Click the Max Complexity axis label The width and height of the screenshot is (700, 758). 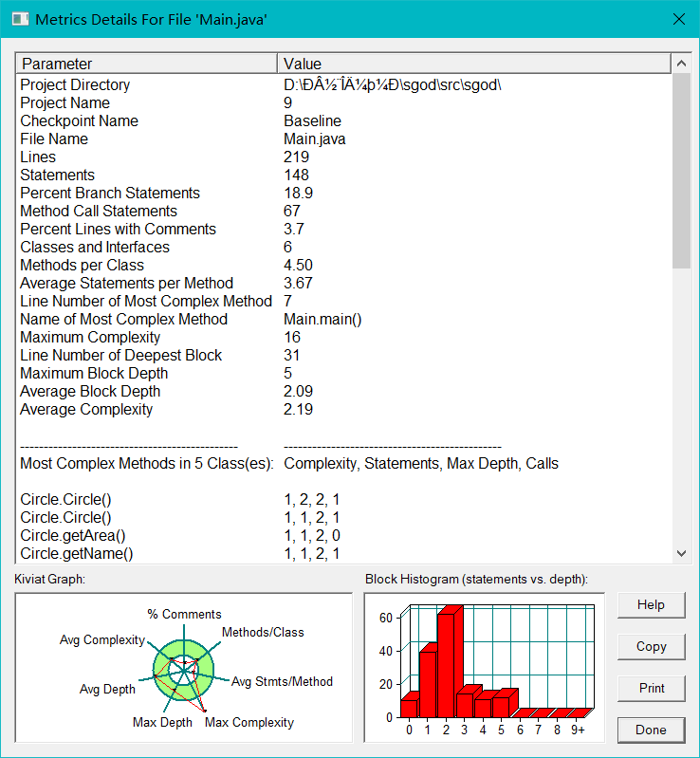click(x=249, y=722)
